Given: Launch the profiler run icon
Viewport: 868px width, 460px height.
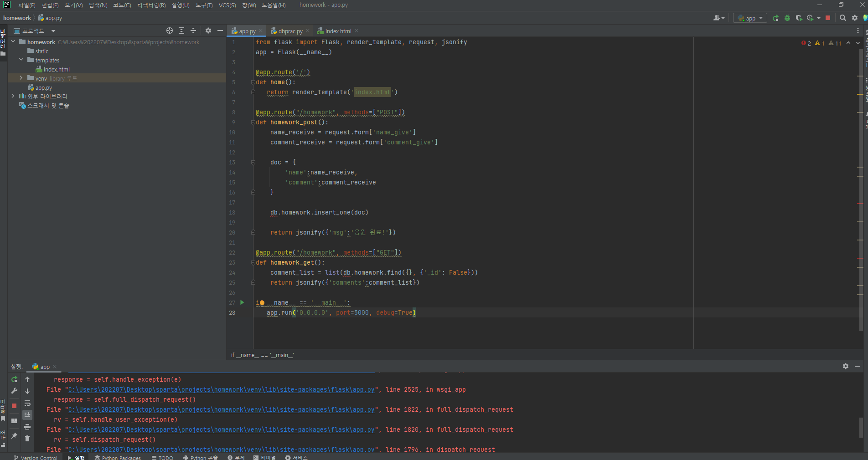Looking at the screenshot, I should (810, 18).
